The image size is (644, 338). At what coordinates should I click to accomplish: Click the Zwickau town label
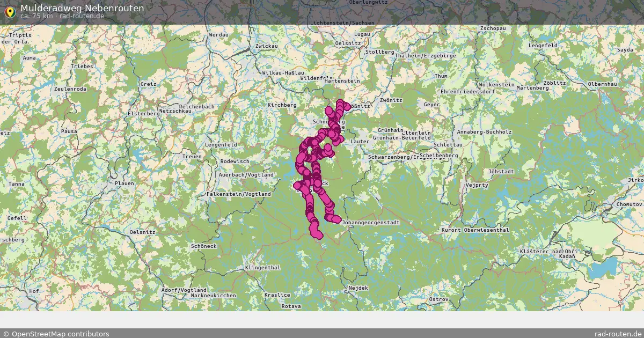tap(267, 46)
